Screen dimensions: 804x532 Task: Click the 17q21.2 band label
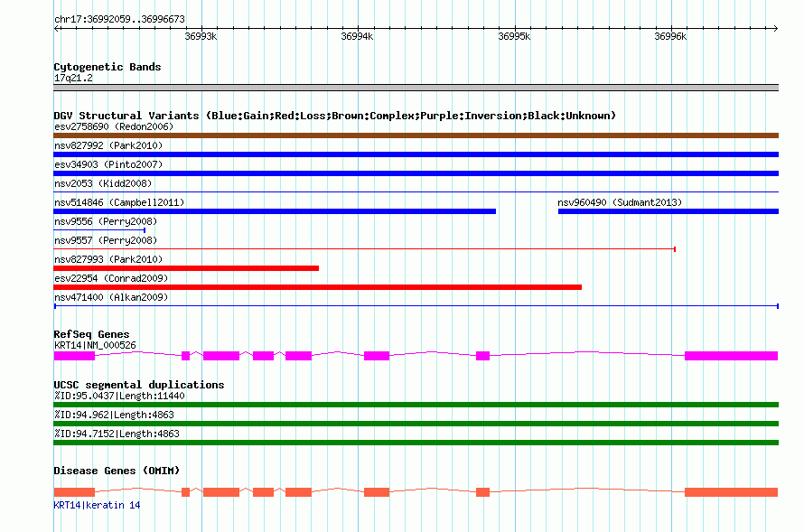[x=73, y=78]
